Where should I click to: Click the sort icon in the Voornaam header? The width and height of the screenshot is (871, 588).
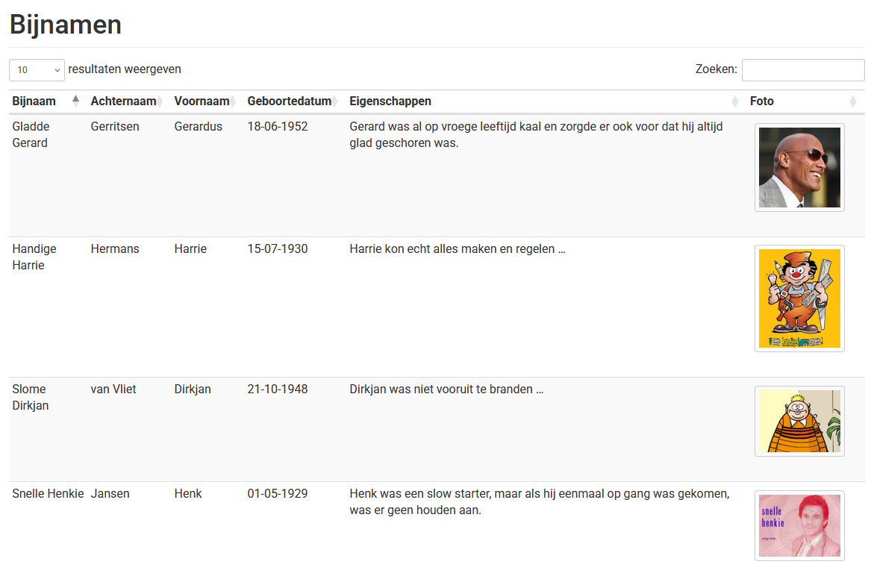click(233, 101)
